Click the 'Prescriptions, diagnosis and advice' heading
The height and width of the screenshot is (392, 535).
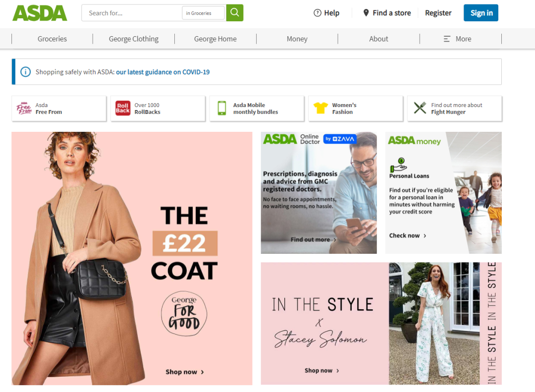pyautogui.click(x=300, y=181)
